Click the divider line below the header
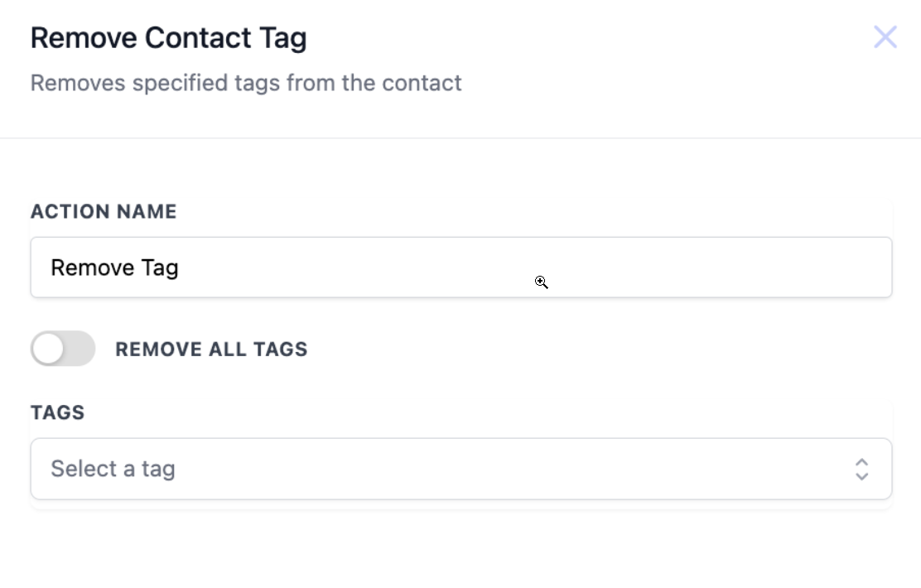The height and width of the screenshot is (588, 921). point(460,137)
